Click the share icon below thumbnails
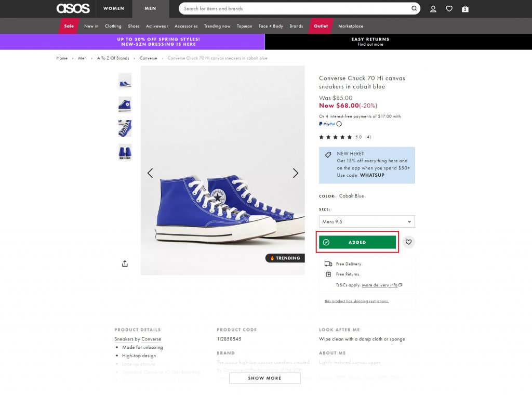 tap(125, 264)
